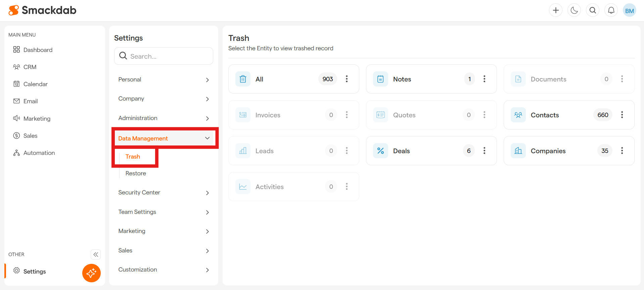Open the notifications bell
Viewport: 644px width, 290px height.
pos(611,10)
